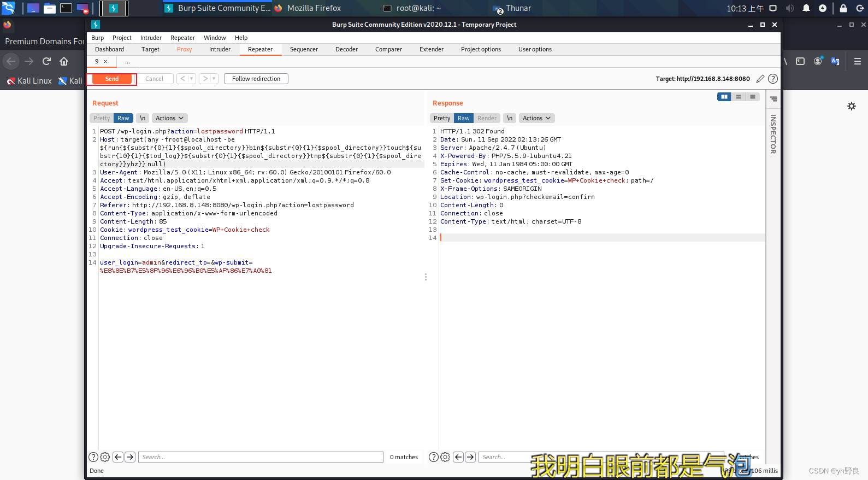
Task: Go to previous request in history
Action: pyautogui.click(x=182, y=79)
